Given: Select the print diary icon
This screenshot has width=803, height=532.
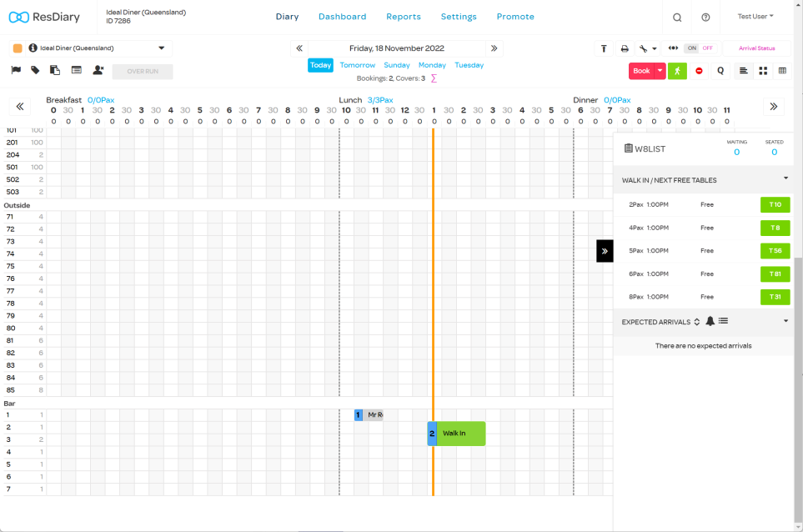Looking at the screenshot, I should coord(625,48).
